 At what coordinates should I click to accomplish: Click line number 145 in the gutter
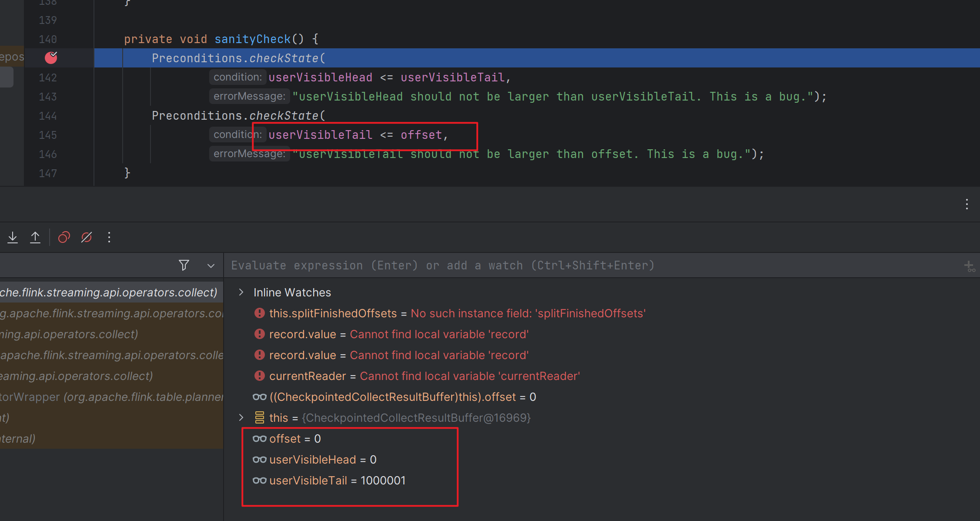pos(48,135)
